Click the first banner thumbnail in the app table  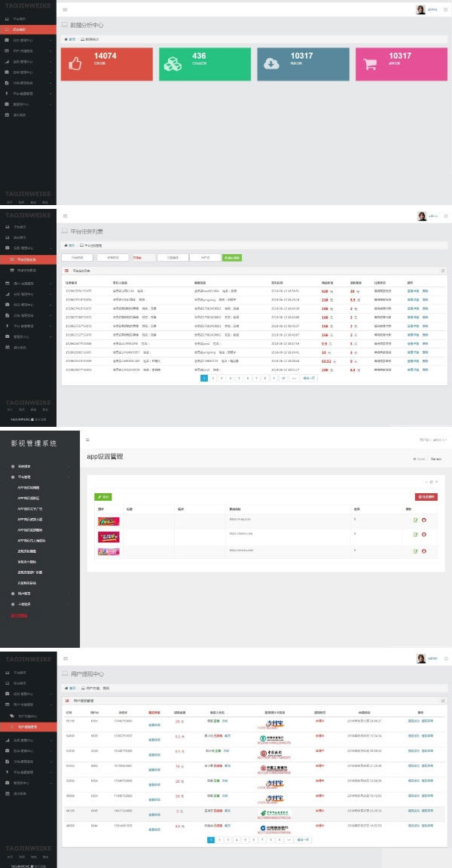(x=108, y=521)
